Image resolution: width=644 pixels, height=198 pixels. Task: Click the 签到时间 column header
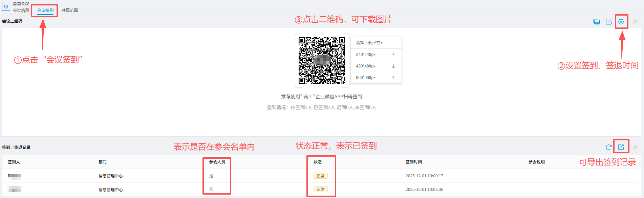pyautogui.click(x=414, y=162)
